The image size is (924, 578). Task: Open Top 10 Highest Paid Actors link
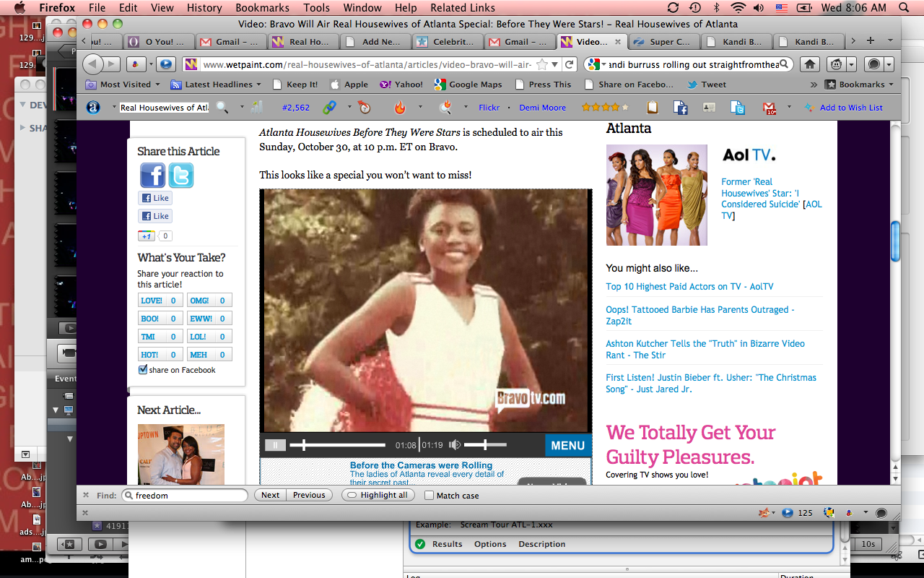(x=689, y=287)
